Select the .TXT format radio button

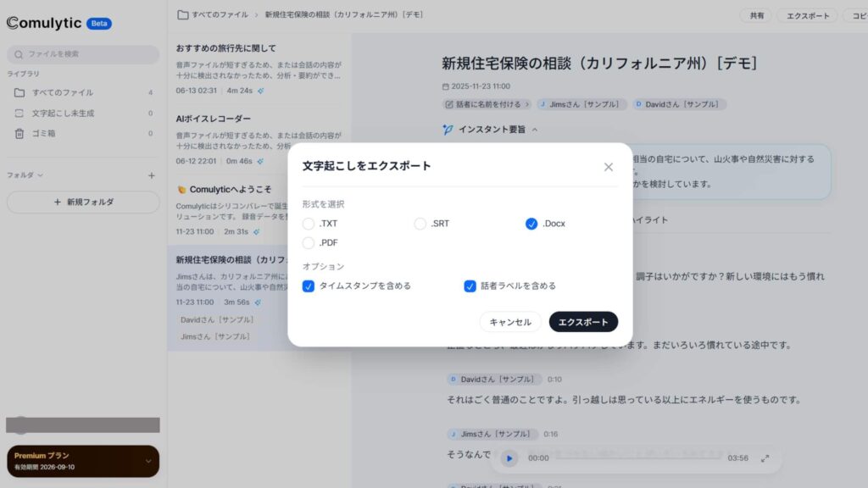[309, 224]
